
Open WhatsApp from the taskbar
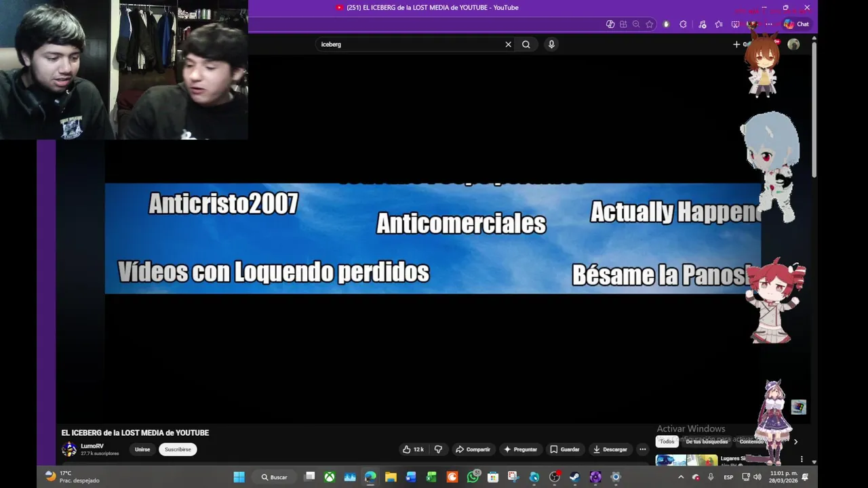473,477
